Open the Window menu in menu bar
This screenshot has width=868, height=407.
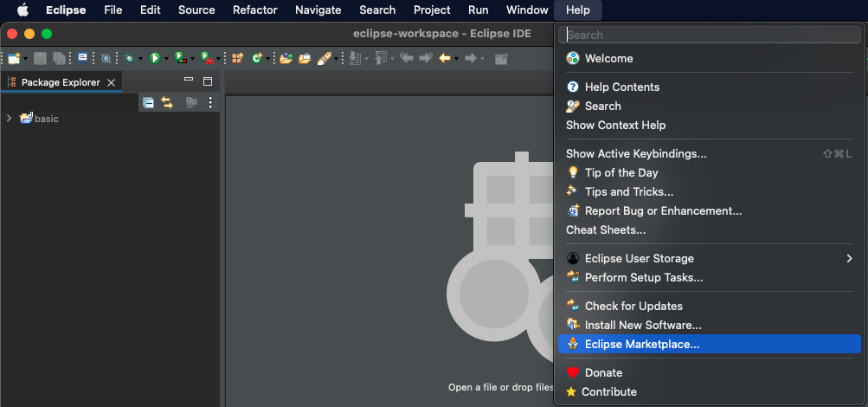pos(527,10)
